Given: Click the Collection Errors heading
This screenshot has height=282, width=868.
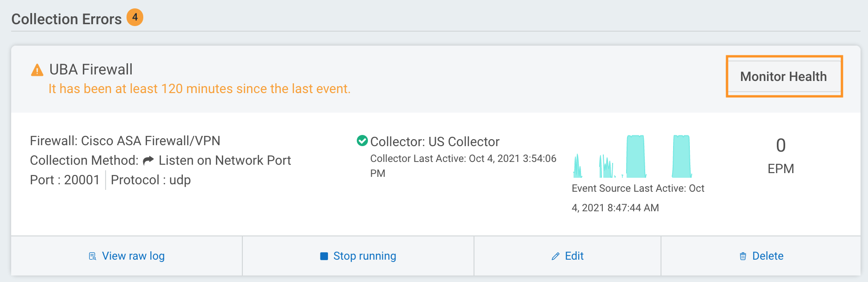Looking at the screenshot, I should (x=67, y=19).
